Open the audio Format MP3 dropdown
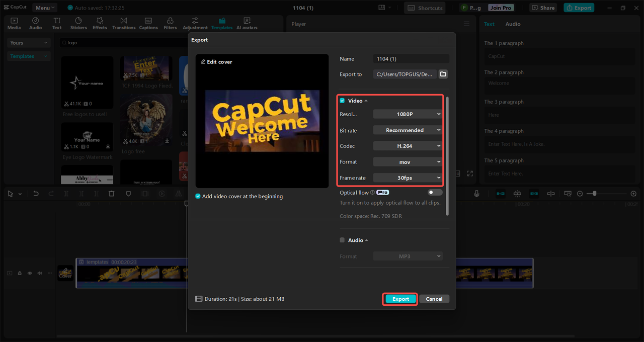The image size is (644, 342). [408, 256]
